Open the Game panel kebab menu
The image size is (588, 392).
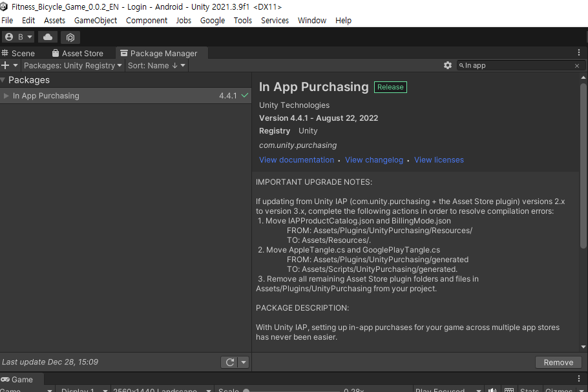pos(578,378)
